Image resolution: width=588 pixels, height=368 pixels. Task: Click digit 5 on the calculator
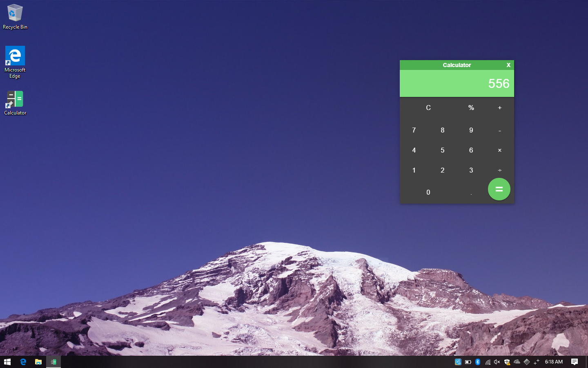(x=443, y=150)
